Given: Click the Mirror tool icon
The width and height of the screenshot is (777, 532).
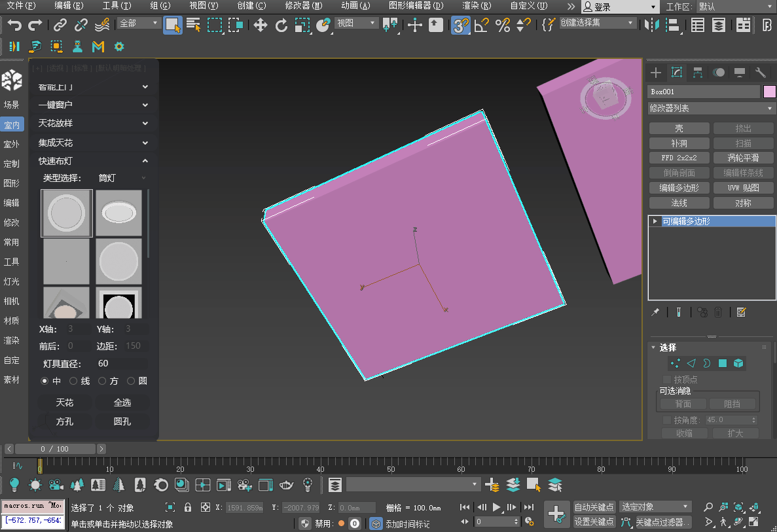Looking at the screenshot, I should pos(652,24).
